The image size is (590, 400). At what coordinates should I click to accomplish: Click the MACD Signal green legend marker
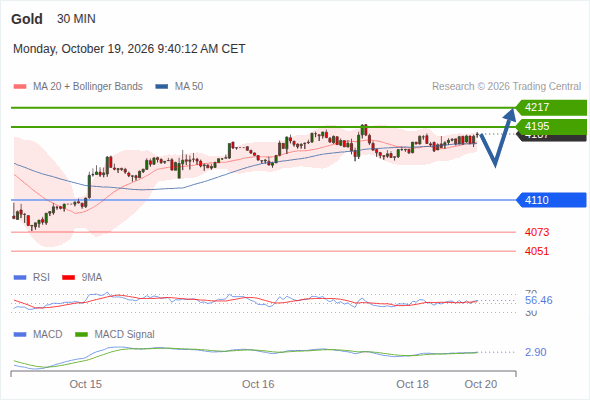pyautogui.click(x=81, y=334)
